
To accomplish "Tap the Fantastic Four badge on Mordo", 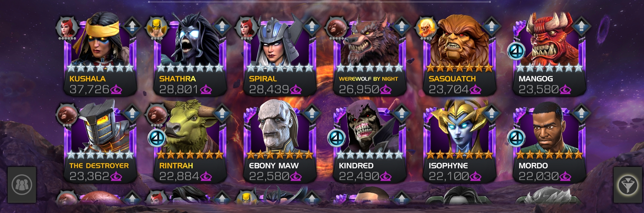I will point(516,138).
